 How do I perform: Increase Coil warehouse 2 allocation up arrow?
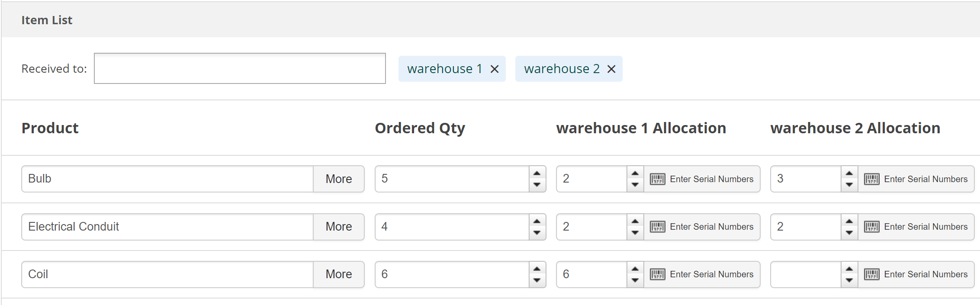(x=849, y=269)
